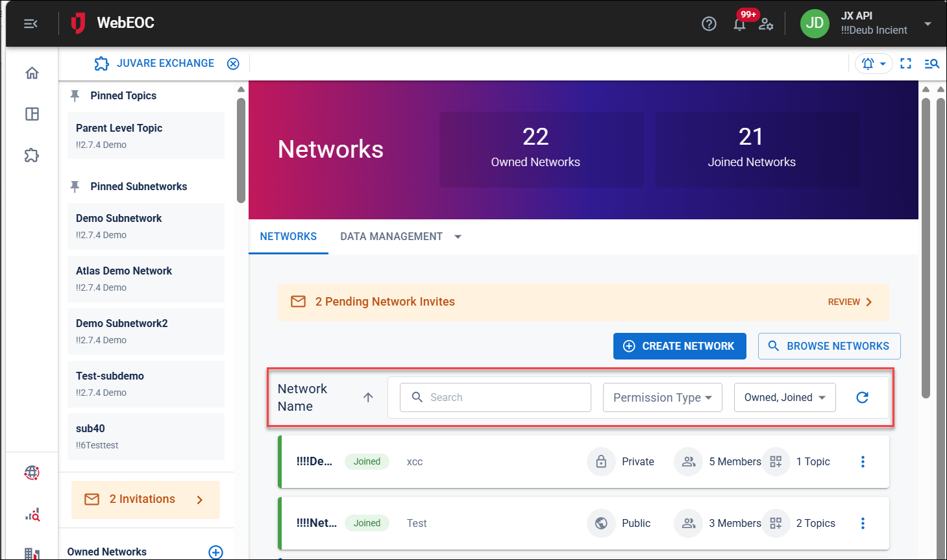Open the Demo Subnetwork2 item
Viewport: 947px width, 560px height.
coord(146,332)
